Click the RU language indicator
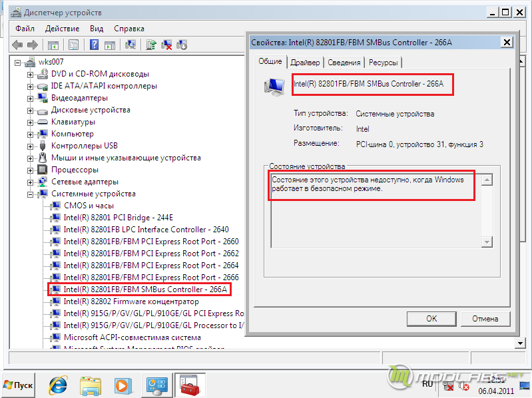Screen dimensions: 532x398 (x=427, y=385)
